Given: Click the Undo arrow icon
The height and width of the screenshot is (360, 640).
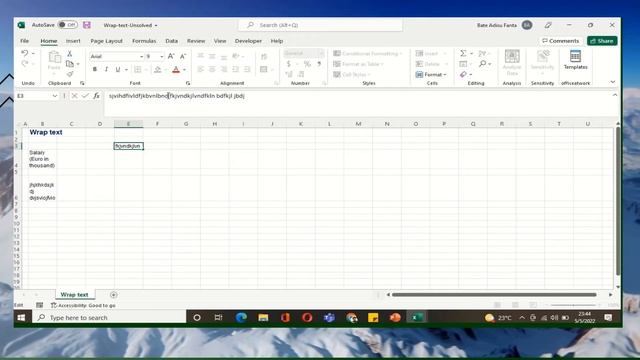Looking at the screenshot, I should tap(25, 53).
